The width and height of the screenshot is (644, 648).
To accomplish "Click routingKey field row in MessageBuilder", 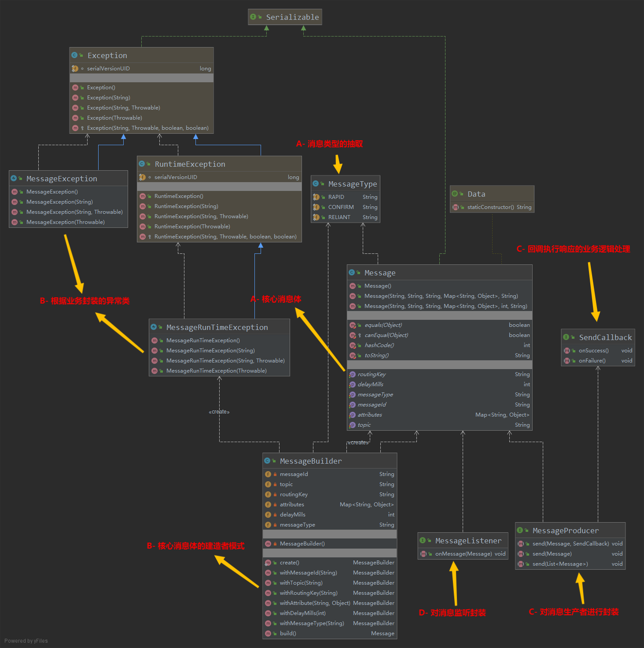I will tap(330, 494).
